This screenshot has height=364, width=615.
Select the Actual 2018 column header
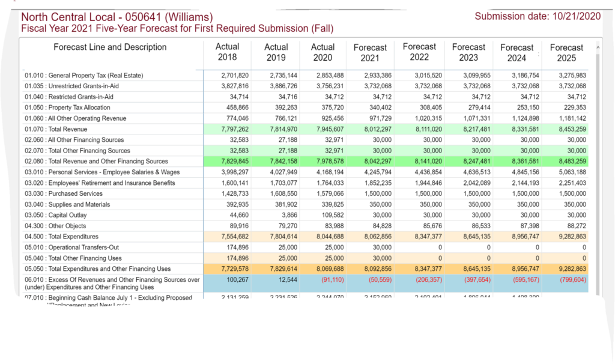pyautogui.click(x=227, y=52)
